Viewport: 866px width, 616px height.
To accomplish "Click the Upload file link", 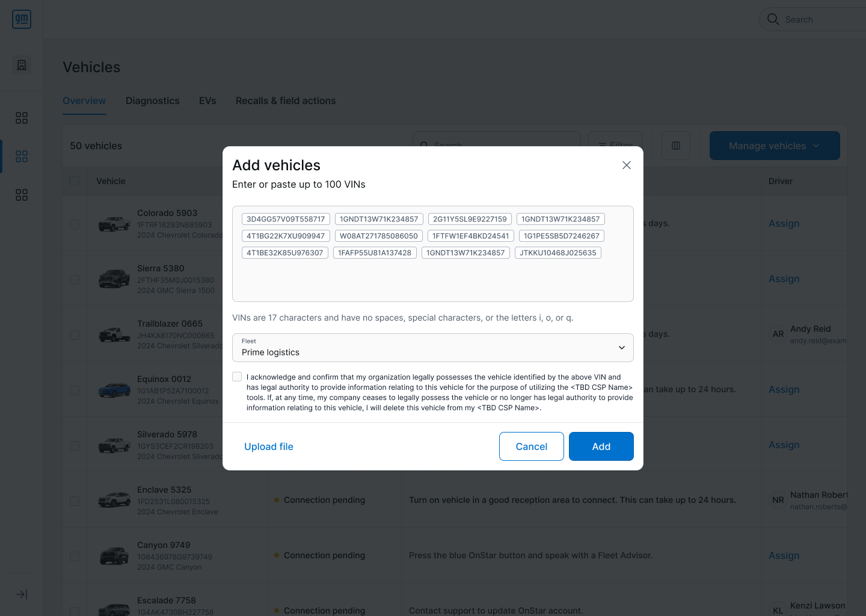I will coord(269,446).
